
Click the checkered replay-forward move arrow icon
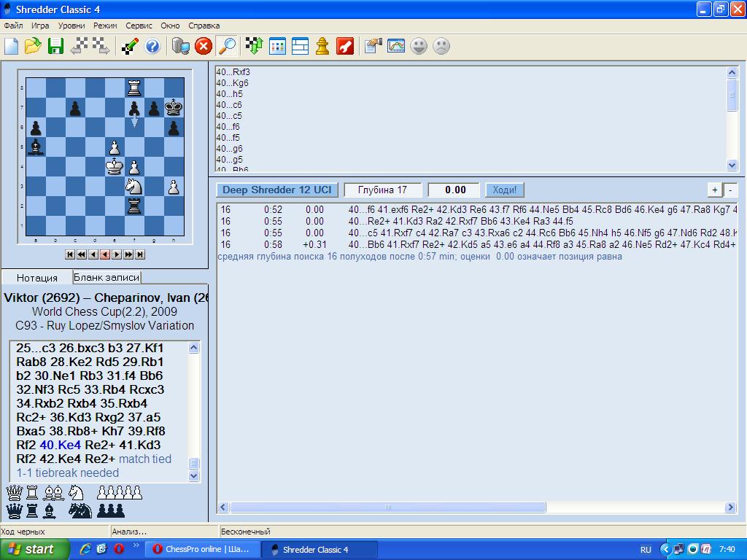101,46
